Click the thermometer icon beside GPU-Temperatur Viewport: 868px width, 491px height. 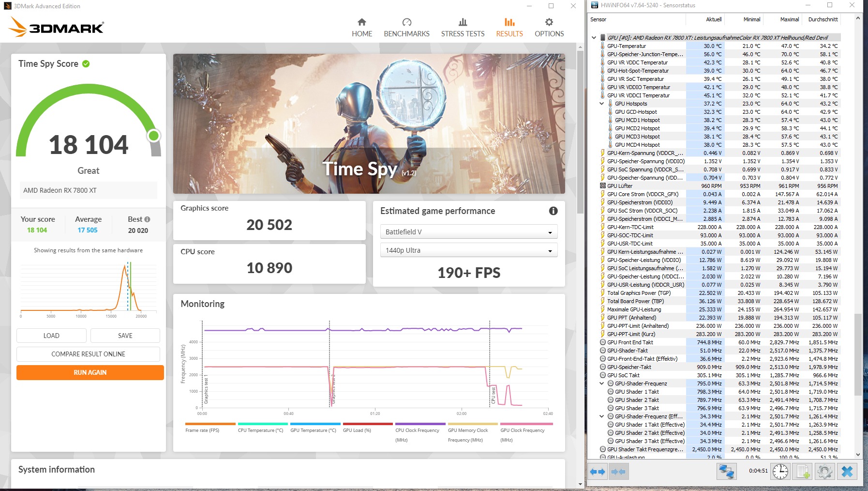click(603, 46)
